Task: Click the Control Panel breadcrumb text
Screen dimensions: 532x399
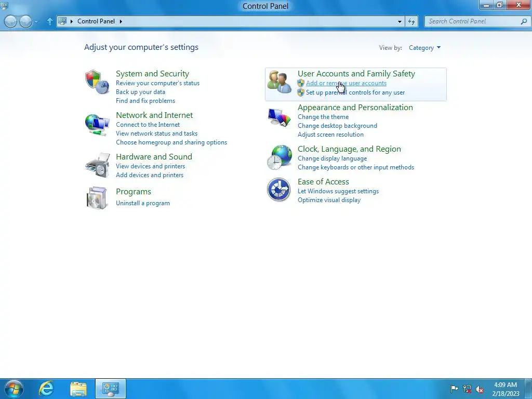Action: 96,21
